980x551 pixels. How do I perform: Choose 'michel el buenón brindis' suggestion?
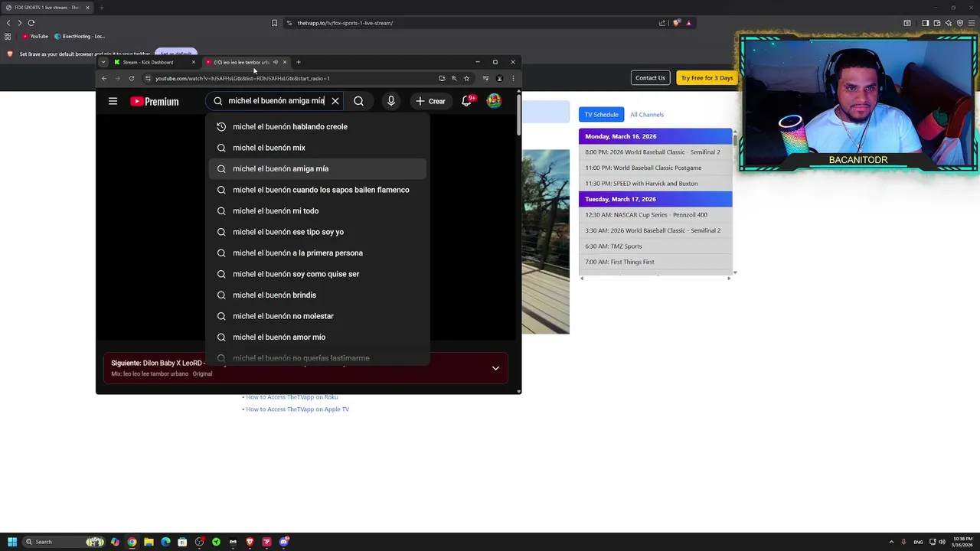point(318,295)
